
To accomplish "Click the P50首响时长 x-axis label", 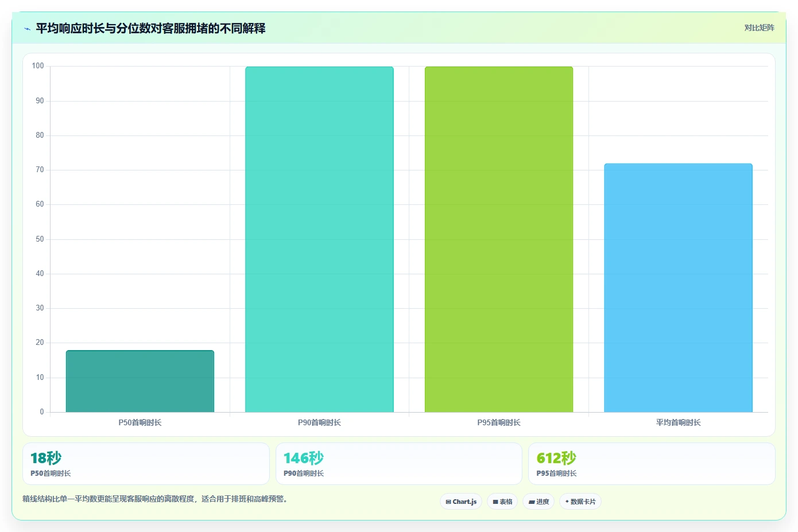I will click(x=140, y=422).
